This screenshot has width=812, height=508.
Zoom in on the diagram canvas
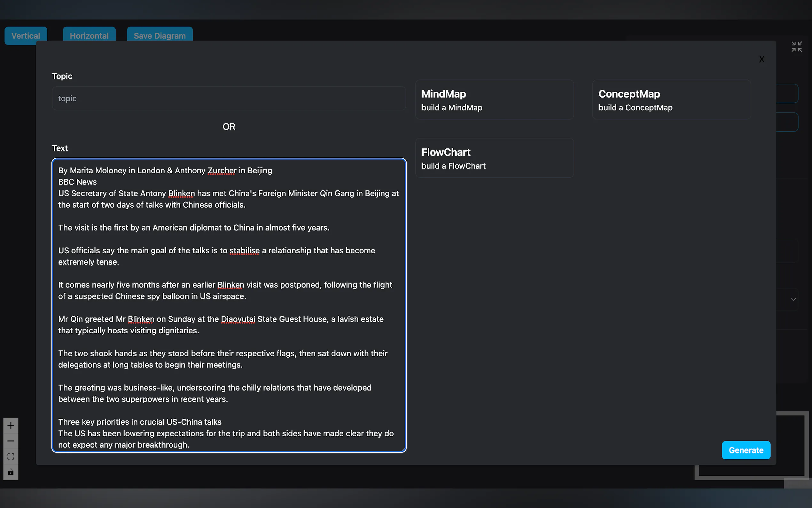click(x=11, y=426)
